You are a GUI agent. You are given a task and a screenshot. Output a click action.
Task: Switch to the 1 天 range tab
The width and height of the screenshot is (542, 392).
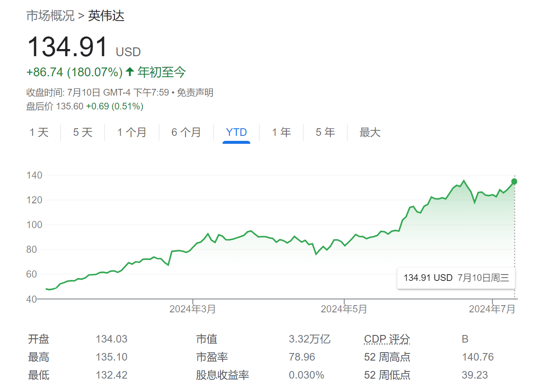pos(39,132)
